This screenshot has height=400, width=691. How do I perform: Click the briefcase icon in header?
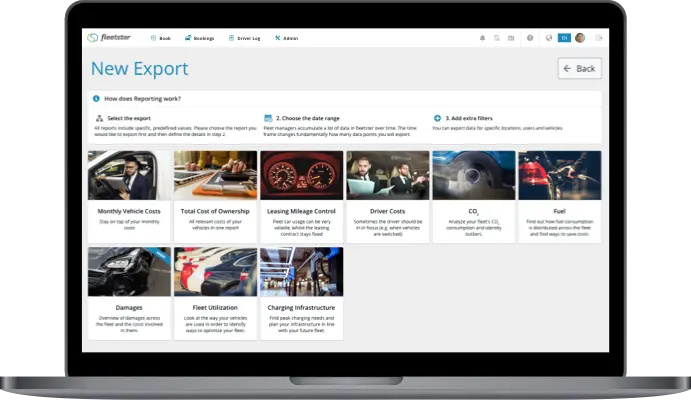(511, 38)
